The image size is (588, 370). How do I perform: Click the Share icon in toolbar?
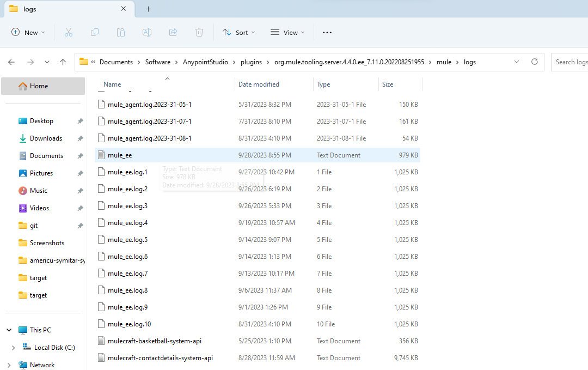click(173, 33)
